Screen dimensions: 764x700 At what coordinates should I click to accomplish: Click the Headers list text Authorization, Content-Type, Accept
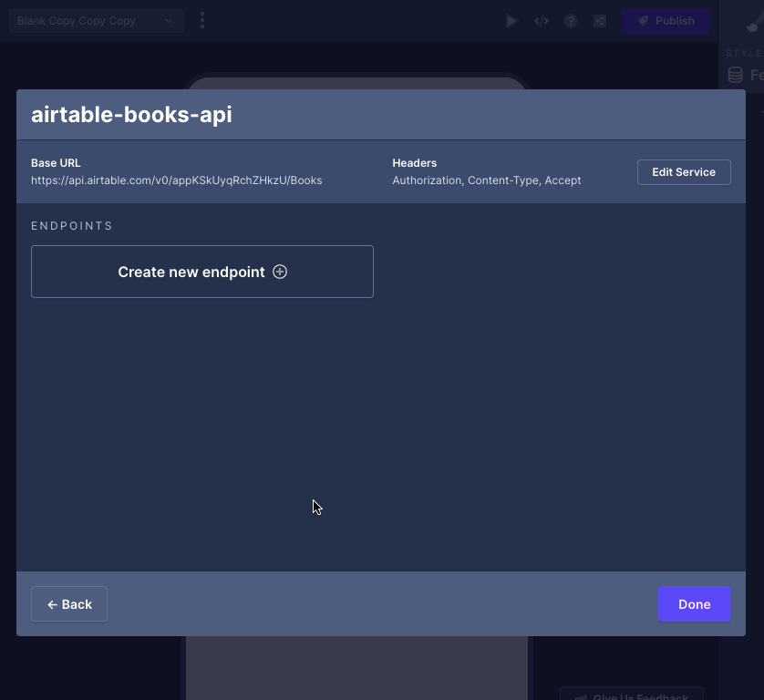487,180
